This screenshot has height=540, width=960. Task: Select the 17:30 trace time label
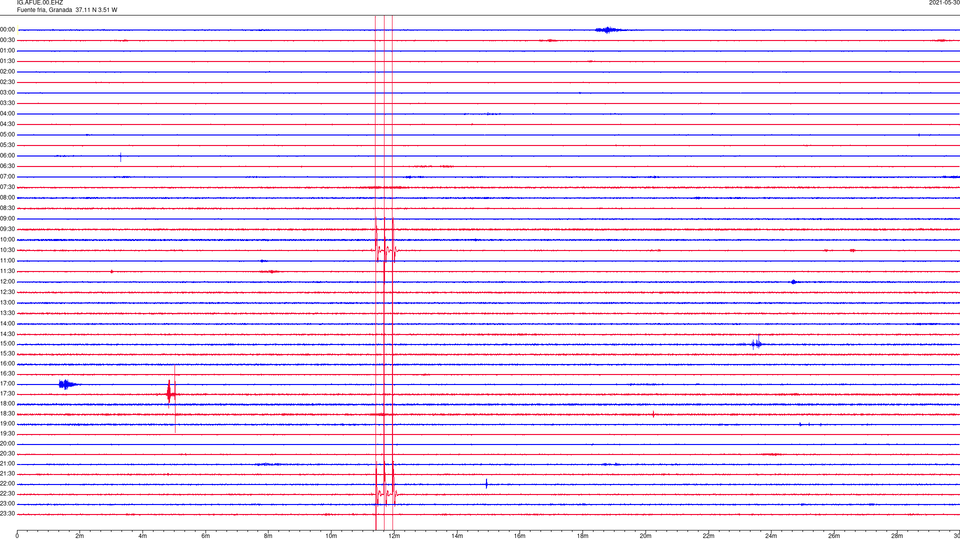pos(7,394)
